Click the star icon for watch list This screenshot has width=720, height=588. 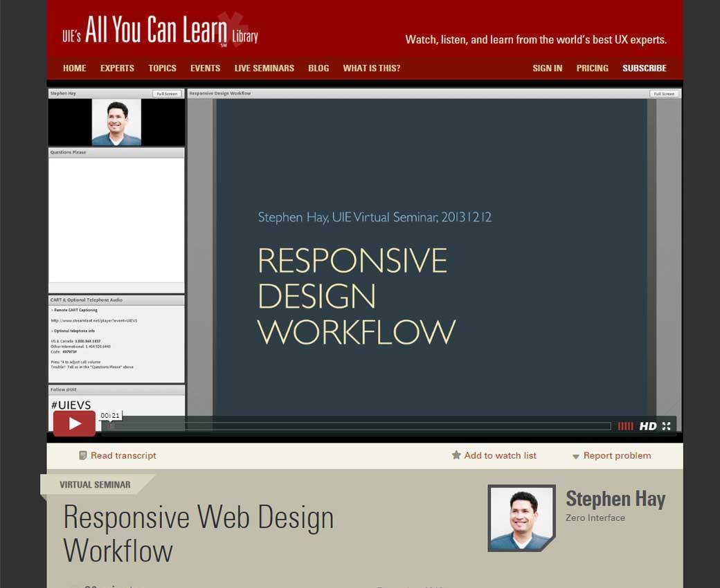(456, 455)
